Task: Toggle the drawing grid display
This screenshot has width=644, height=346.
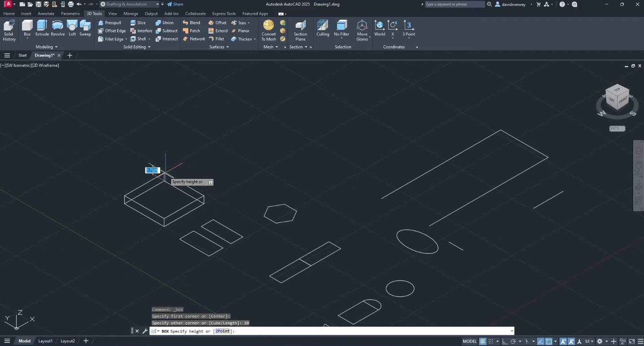Action: [x=482, y=341]
